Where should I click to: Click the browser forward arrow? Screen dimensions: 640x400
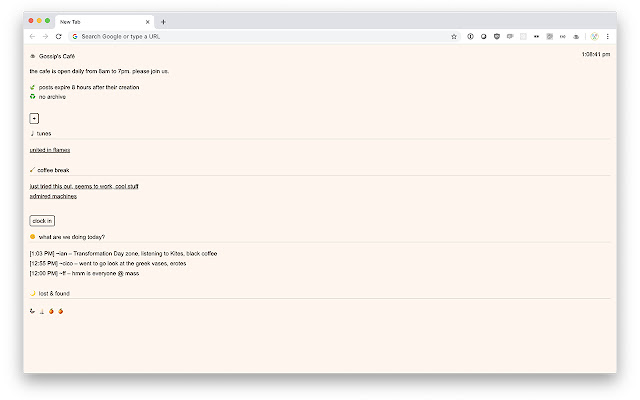[45, 36]
